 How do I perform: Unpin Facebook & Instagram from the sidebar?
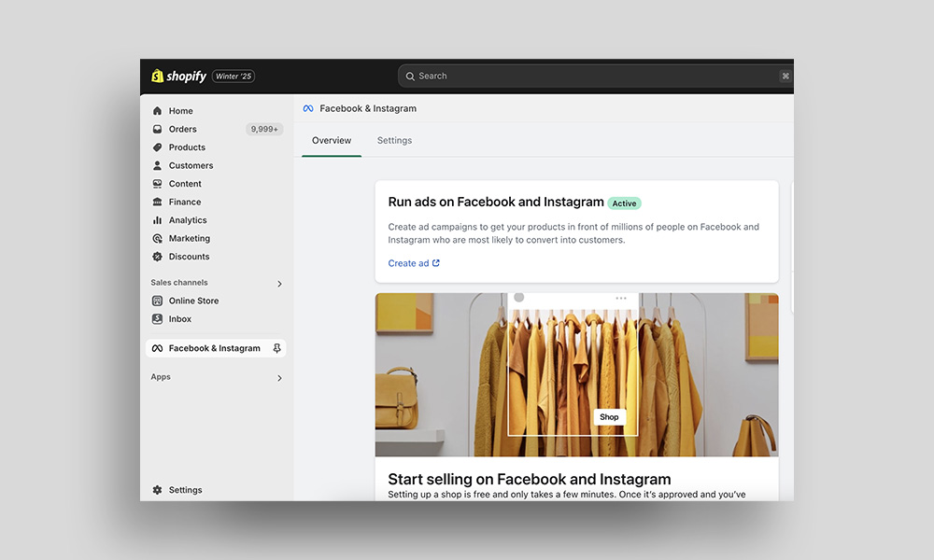click(x=276, y=347)
